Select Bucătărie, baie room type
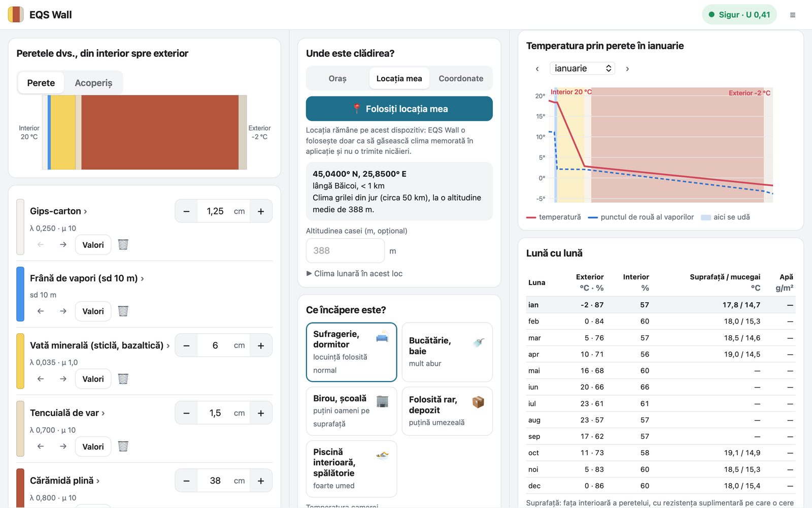The height and width of the screenshot is (508, 812). [447, 352]
